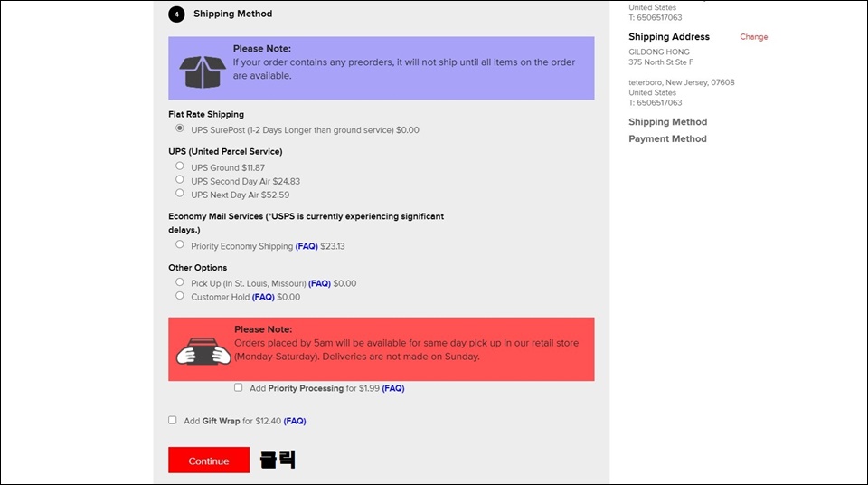Viewport: 868px width, 485px height.
Task: Click the Shipping Address sidebar heading
Action: click(x=669, y=37)
